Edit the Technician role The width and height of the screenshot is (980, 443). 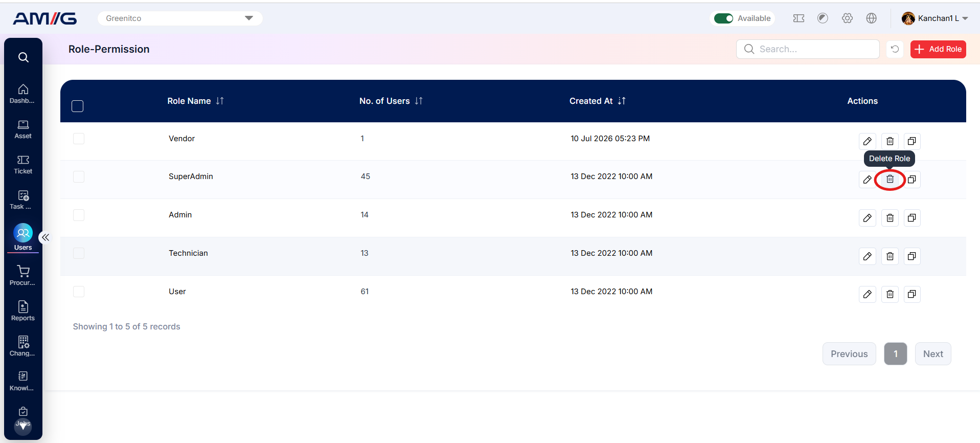[x=868, y=256]
